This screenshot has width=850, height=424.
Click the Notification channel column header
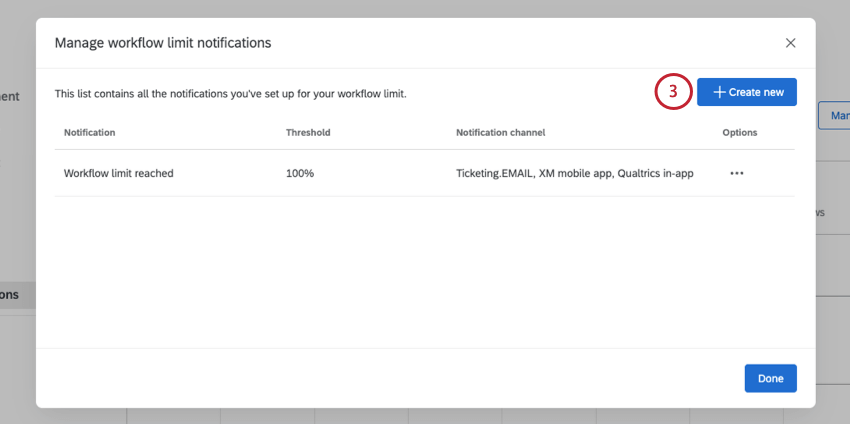(500, 132)
